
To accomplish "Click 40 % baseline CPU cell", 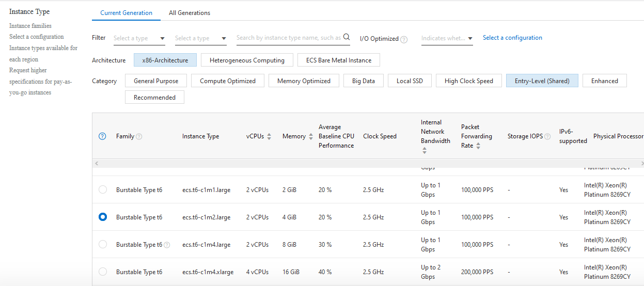I will [x=325, y=272].
